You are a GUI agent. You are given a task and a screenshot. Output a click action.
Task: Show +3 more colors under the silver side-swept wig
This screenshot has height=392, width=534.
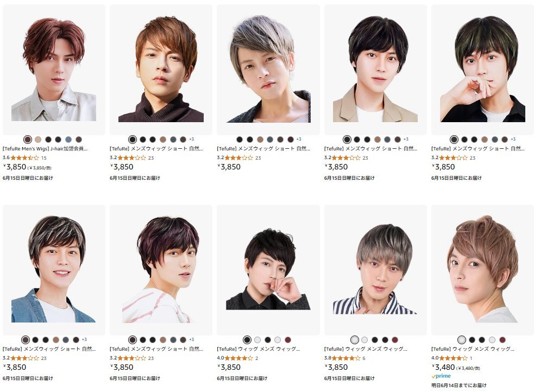tap(299, 139)
